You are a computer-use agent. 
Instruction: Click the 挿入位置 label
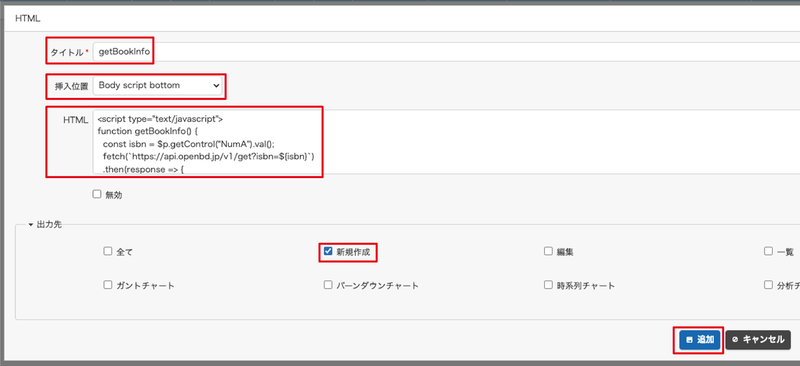coord(71,86)
